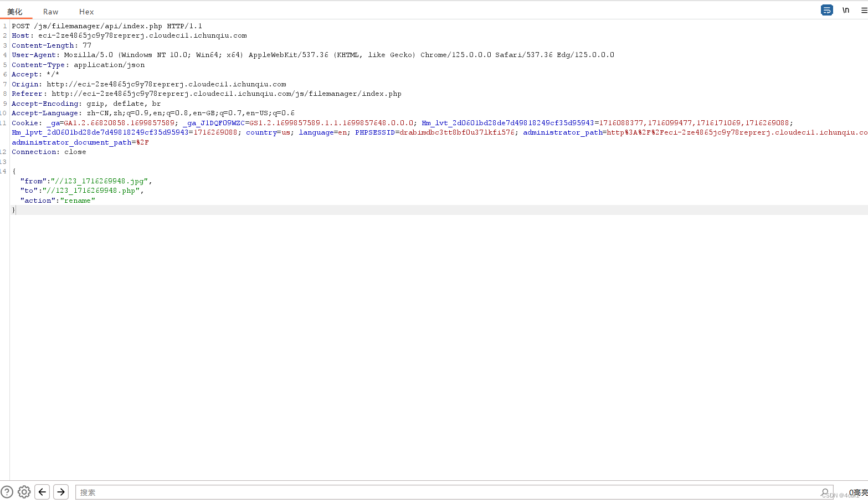This screenshot has width=868, height=503.
Task: Open the settings gear icon
Action: coord(24,492)
